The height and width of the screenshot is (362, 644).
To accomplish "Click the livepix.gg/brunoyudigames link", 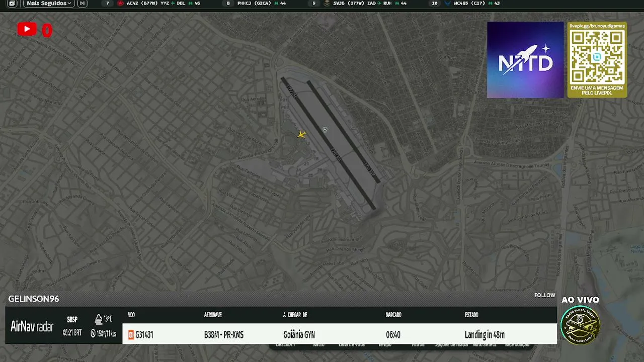I will (597, 26).
